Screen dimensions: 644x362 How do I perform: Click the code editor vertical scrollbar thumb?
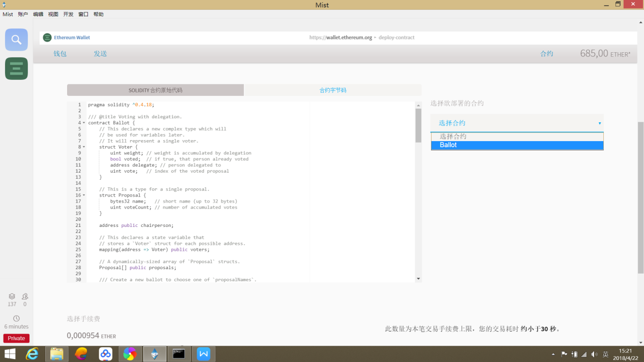pyautogui.click(x=418, y=125)
